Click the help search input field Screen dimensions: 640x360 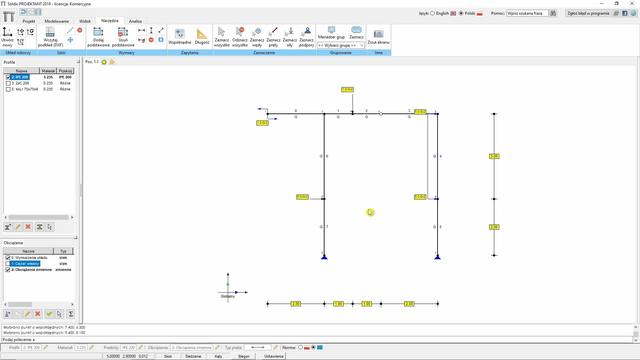pos(527,13)
